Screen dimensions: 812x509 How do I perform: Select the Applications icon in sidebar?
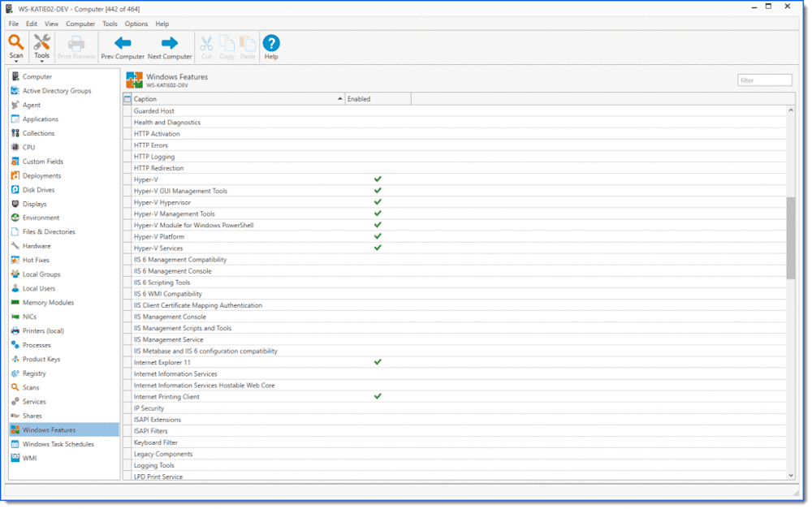pyautogui.click(x=15, y=119)
